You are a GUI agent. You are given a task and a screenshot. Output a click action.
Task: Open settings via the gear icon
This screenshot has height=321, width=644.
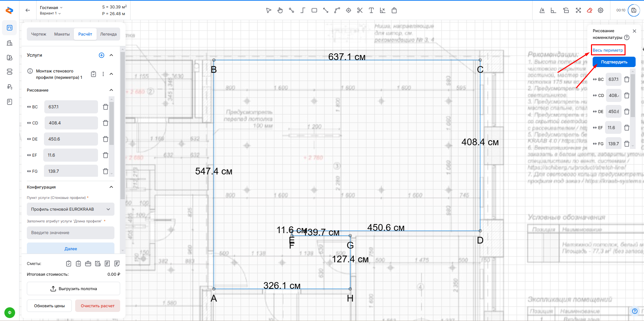point(601,10)
